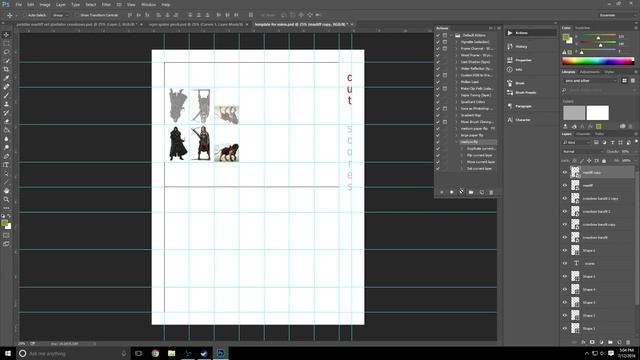
Task: Switch to the Adjustments tab
Action: (x=589, y=72)
